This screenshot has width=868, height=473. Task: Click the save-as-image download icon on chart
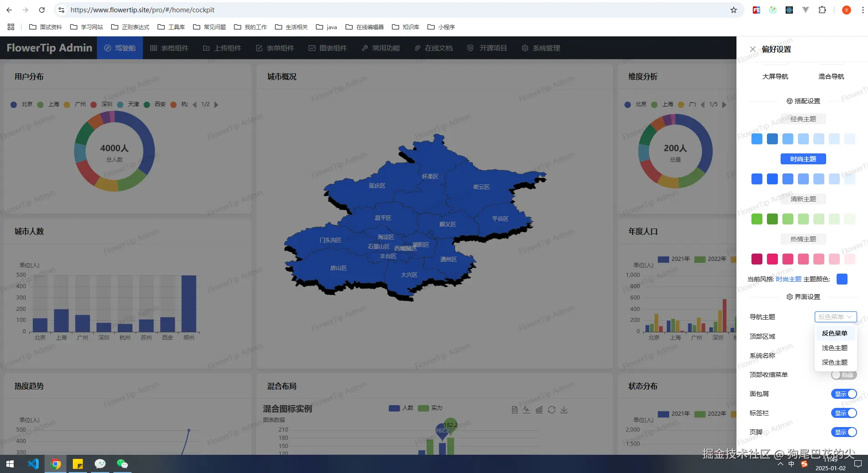click(x=564, y=410)
